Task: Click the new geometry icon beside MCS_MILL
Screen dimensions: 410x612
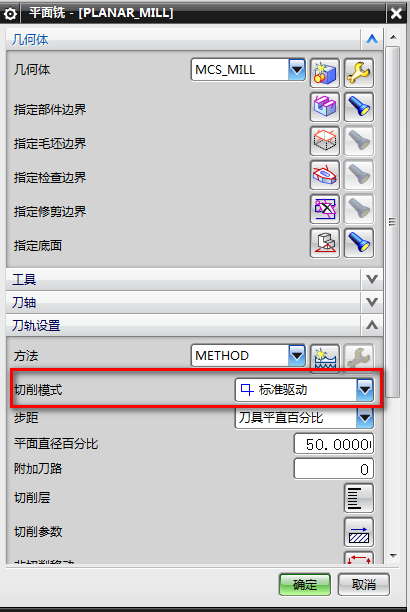Action: point(325,73)
